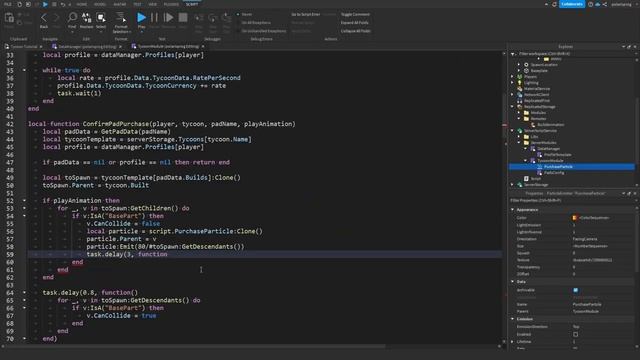The image size is (640, 360).
Task: Click the Texture property value
Action: coord(592,260)
